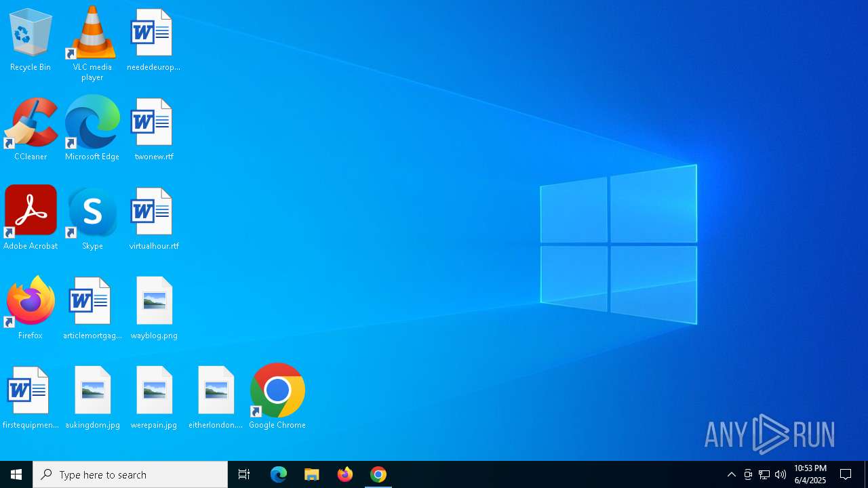Screen dimensions: 868x488
Task: Open the Recycle Bin desktop icon
Action: [x=31, y=39]
